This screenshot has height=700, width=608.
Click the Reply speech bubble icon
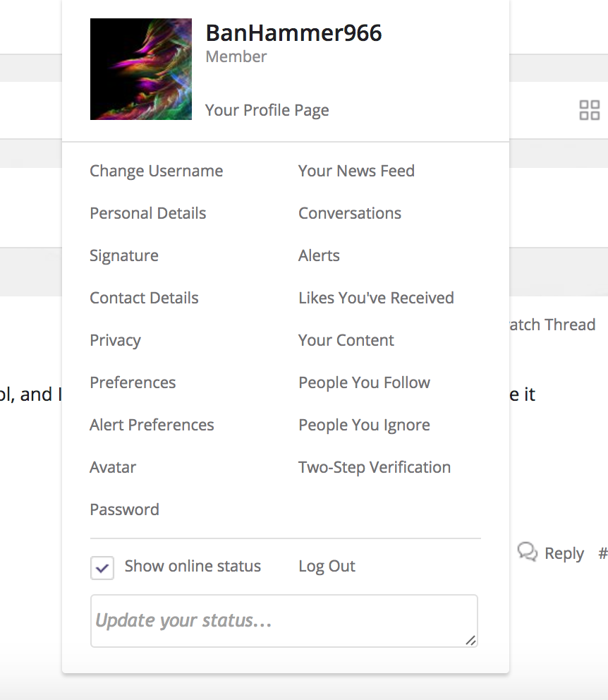528,552
